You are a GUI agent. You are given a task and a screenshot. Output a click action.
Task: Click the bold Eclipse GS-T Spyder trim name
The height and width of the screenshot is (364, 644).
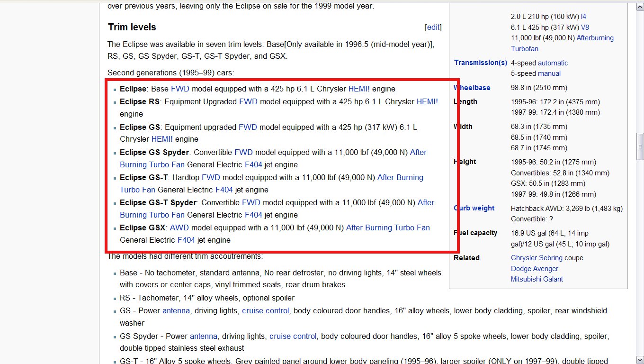coord(158,202)
